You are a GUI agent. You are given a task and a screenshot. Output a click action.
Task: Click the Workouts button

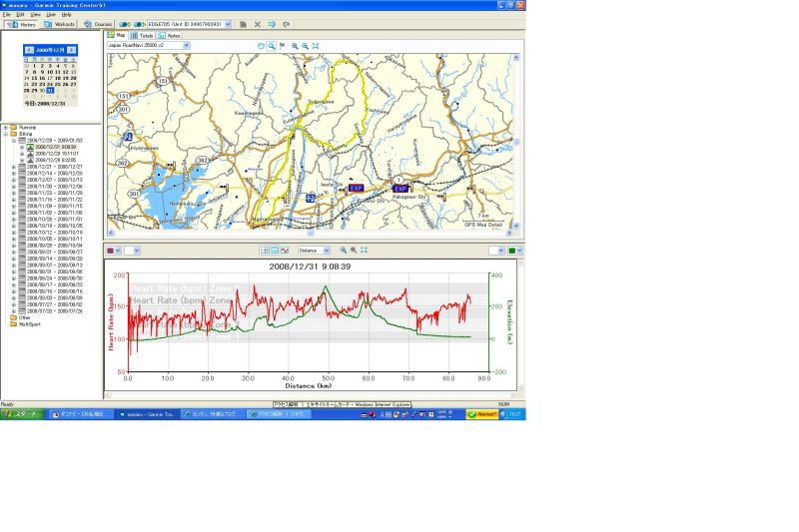coord(60,24)
